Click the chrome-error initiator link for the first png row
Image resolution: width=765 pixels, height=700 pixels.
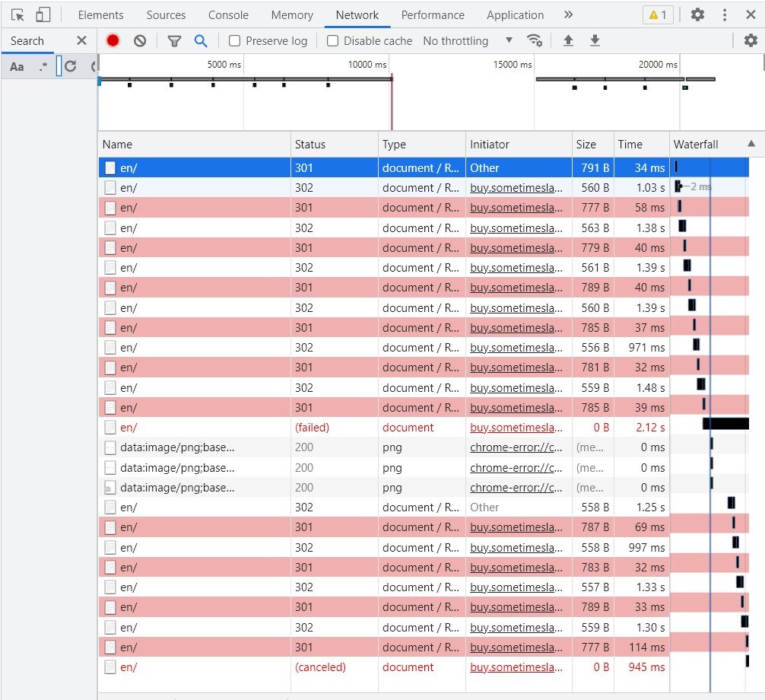tap(516, 447)
